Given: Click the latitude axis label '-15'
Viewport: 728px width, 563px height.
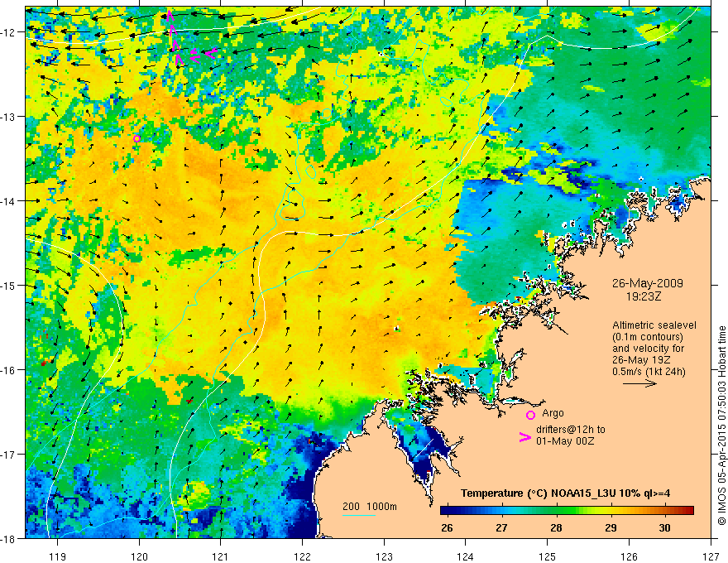Looking at the screenshot, I should [8, 286].
